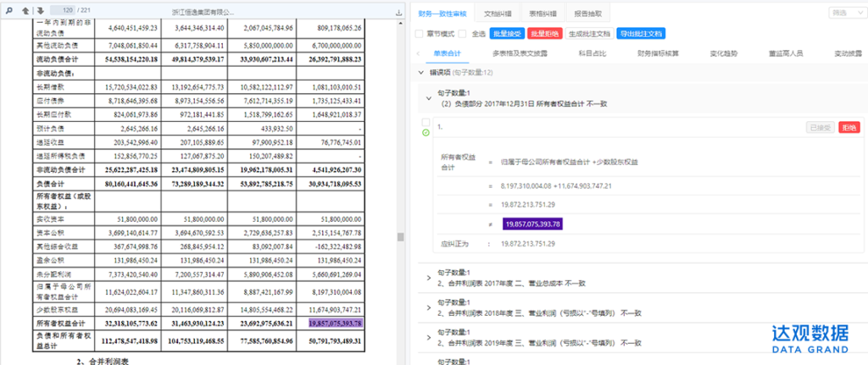Click the purple highlighted 19,857,075,393.78 value
The image size is (868, 365).
[x=540, y=224]
